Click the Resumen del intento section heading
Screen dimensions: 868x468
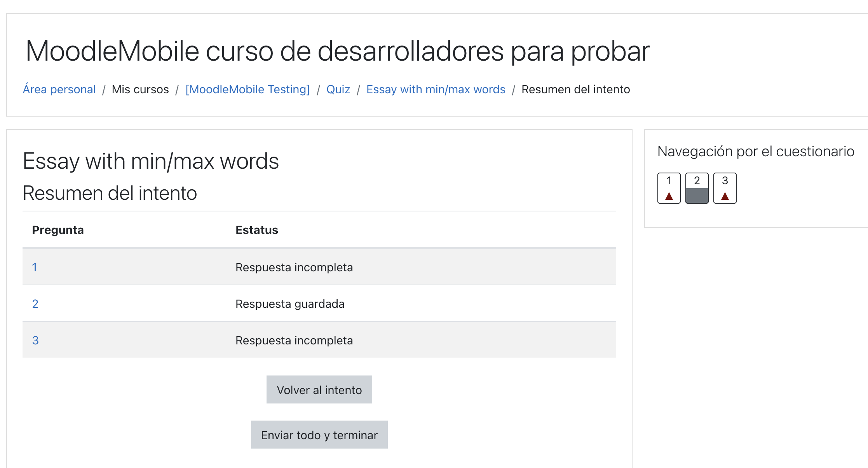[x=110, y=193]
